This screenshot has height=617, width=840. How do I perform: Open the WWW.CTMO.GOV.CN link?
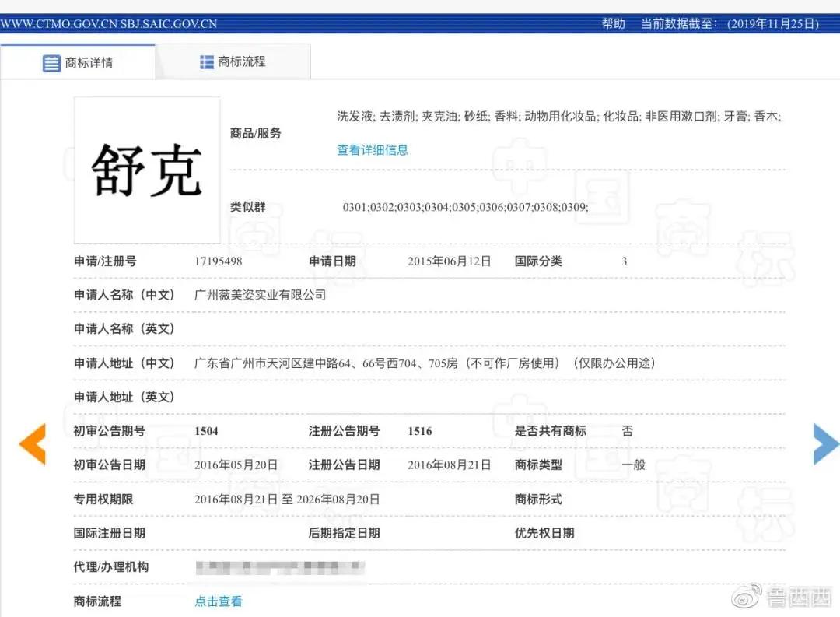[x=60, y=23]
